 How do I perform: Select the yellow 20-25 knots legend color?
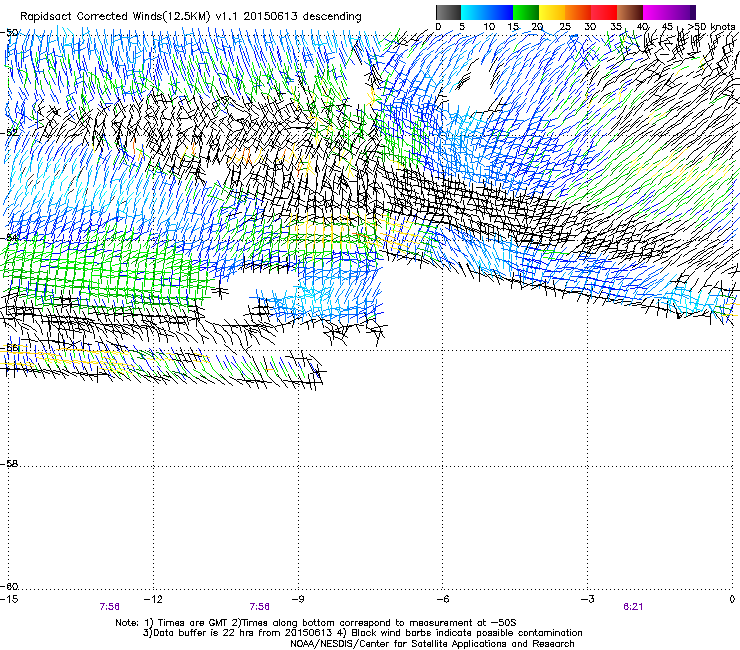click(x=552, y=12)
